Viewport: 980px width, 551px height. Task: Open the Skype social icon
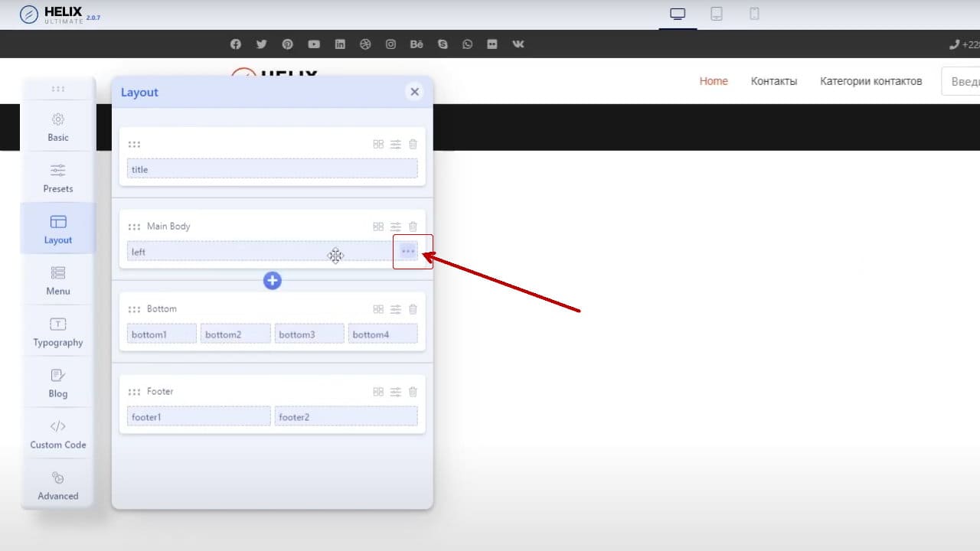pyautogui.click(x=443, y=44)
